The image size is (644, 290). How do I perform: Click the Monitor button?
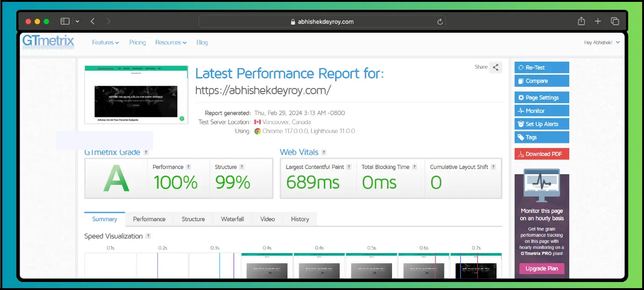(x=542, y=111)
